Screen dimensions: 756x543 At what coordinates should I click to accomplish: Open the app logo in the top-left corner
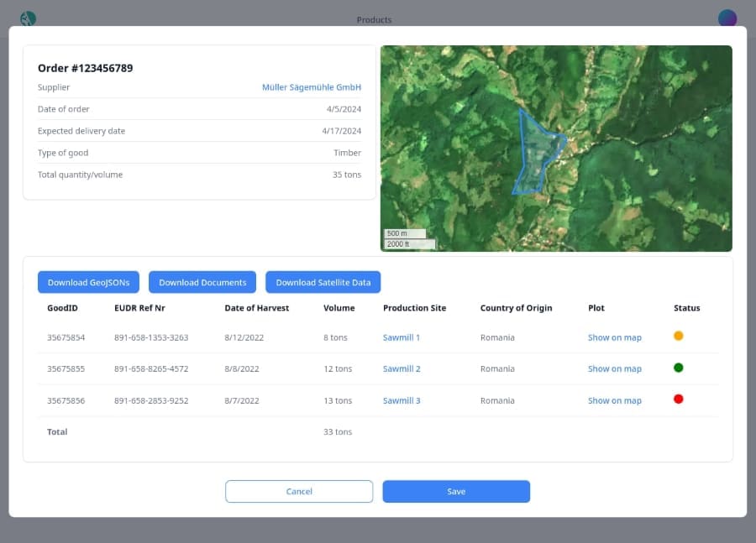pos(28,18)
